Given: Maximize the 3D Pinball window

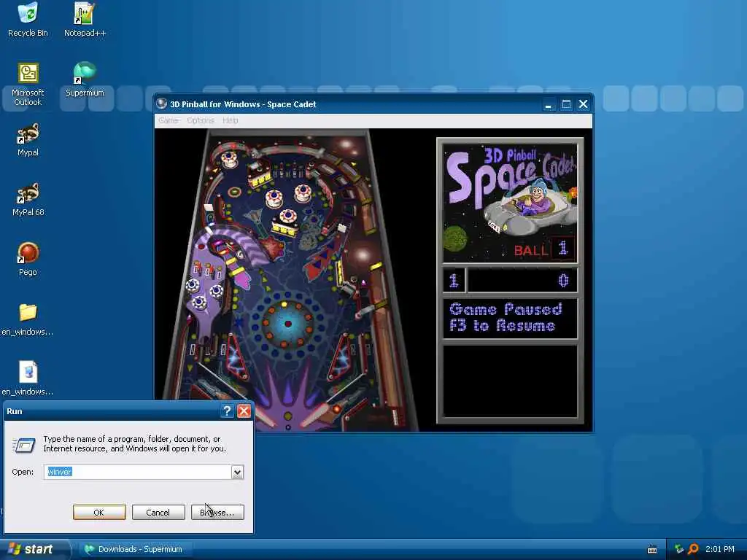Looking at the screenshot, I should 566,104.
